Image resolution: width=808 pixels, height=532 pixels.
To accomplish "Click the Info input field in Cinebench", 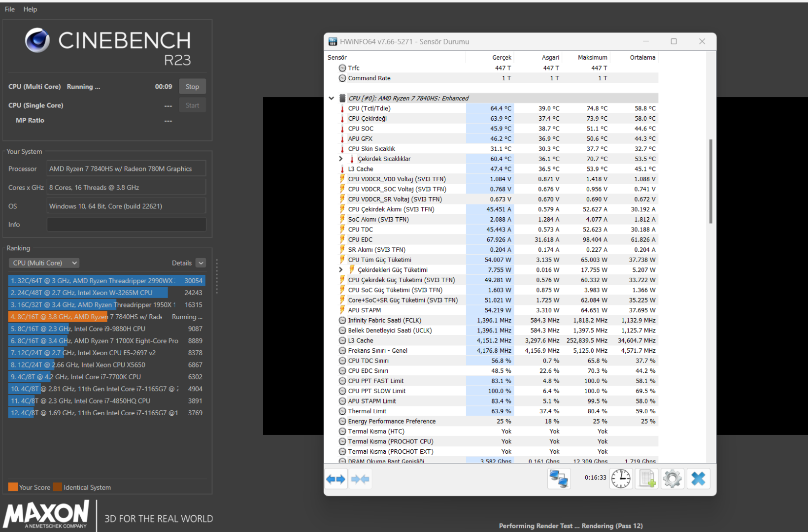I will tap(126, 225).
